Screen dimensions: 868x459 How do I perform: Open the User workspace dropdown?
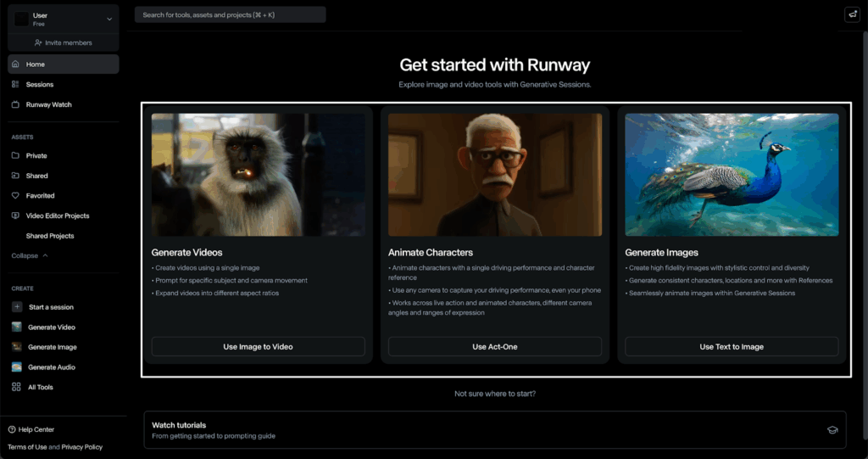point(63,19)
